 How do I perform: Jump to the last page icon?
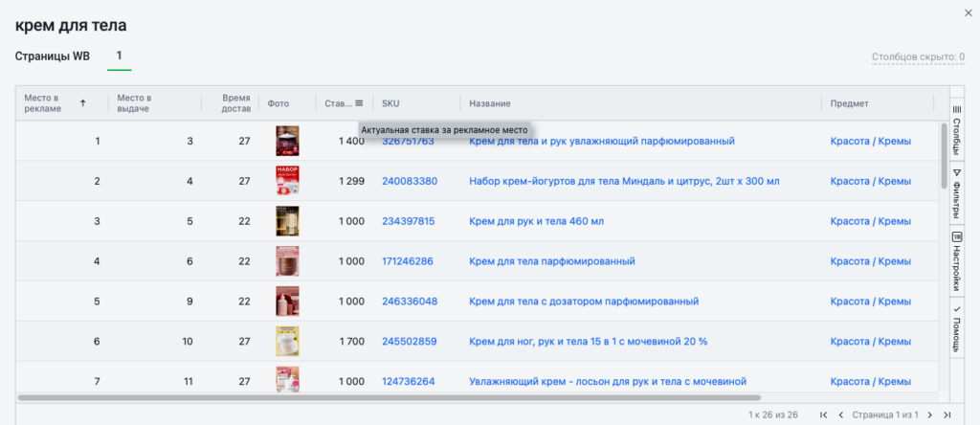pos(947,414)
